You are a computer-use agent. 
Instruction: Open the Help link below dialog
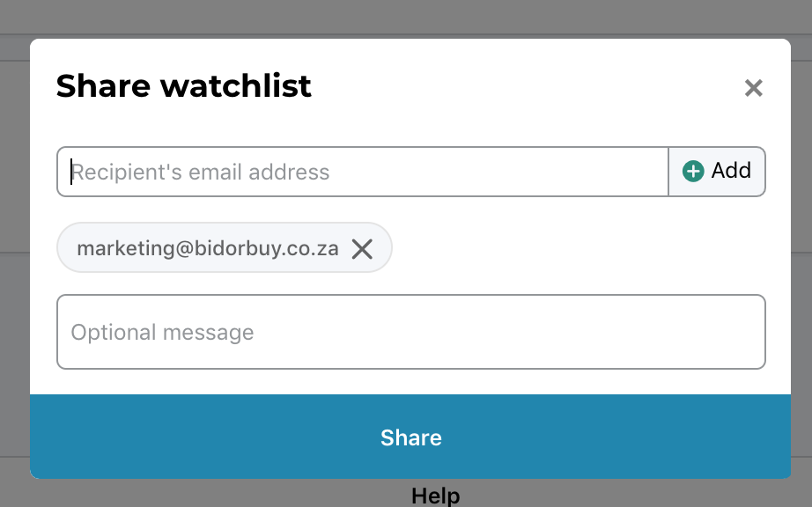[x=436, y=496]
